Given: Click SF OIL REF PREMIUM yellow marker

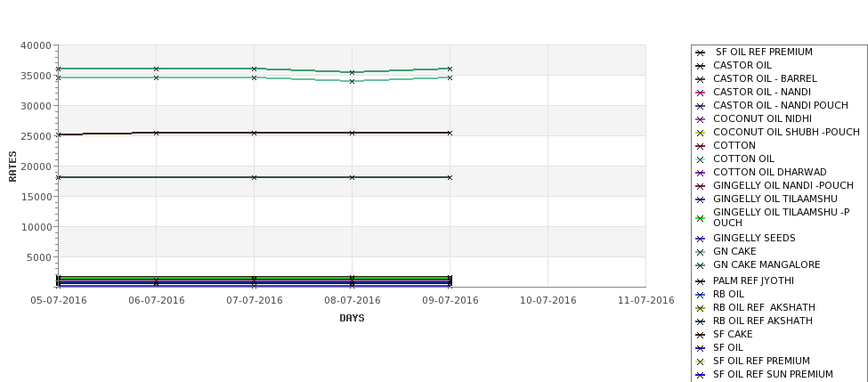Looking at the screenshot, I should point(701,362).
